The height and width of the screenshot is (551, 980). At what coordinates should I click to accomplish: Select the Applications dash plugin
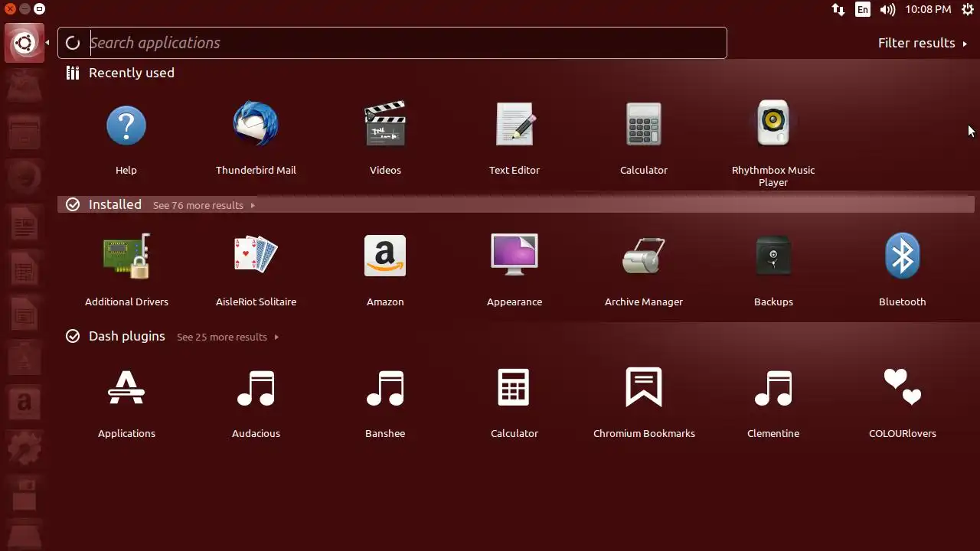coord(126,387)
